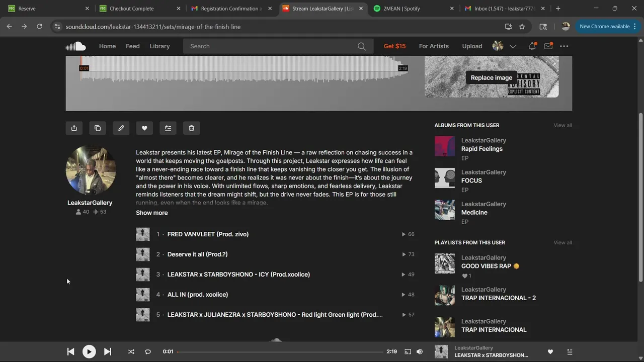The width and height of the screenshot is (644, 362).
Task: Seek in the waveform player
Action: pyautogui.click(x=244, y=68)
